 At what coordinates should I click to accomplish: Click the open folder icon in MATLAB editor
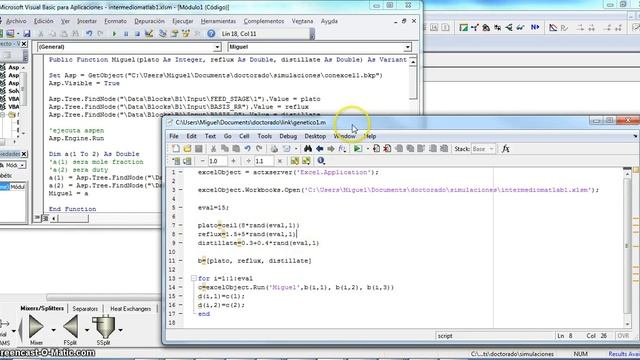coord(187,149)
